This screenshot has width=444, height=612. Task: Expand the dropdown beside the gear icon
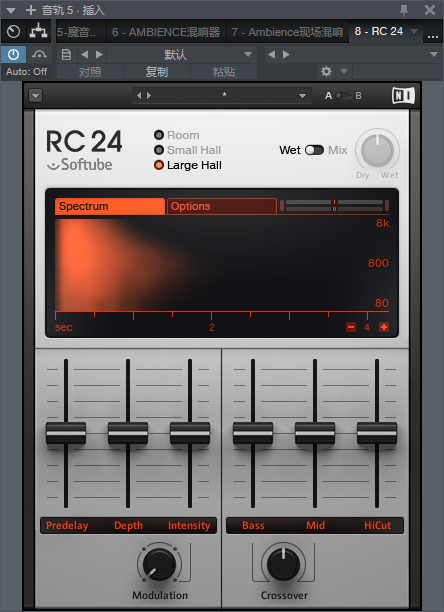[344, 71]
